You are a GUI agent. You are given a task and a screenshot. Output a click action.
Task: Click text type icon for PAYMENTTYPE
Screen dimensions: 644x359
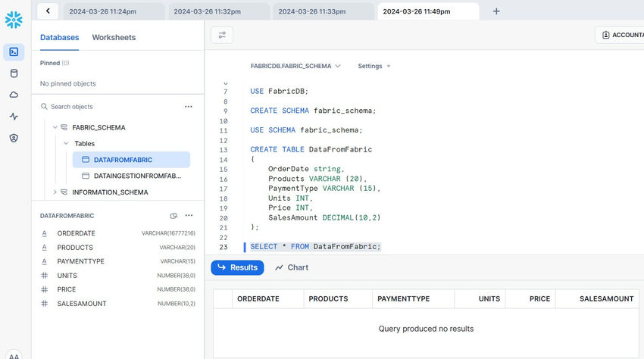(x=45, y=261)
